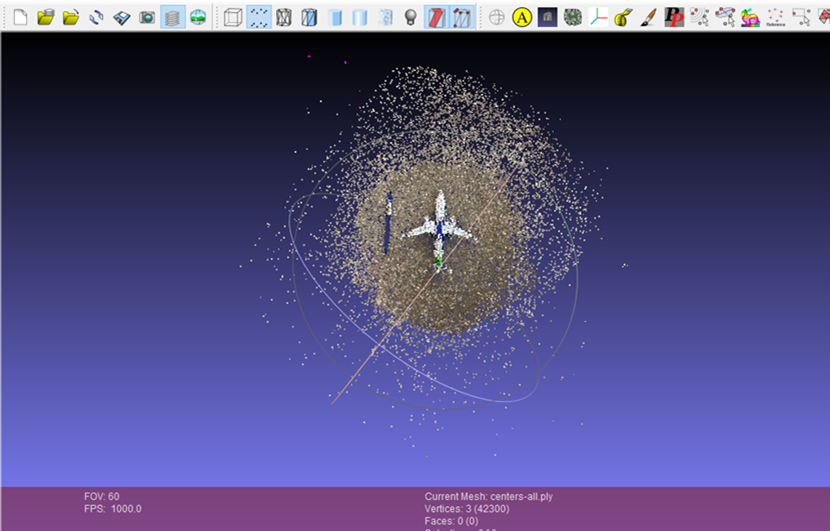Toggle the light bulb lighting
Image resolution: width=830 pixels, height=531 pixels.
[x=410, y=17]
